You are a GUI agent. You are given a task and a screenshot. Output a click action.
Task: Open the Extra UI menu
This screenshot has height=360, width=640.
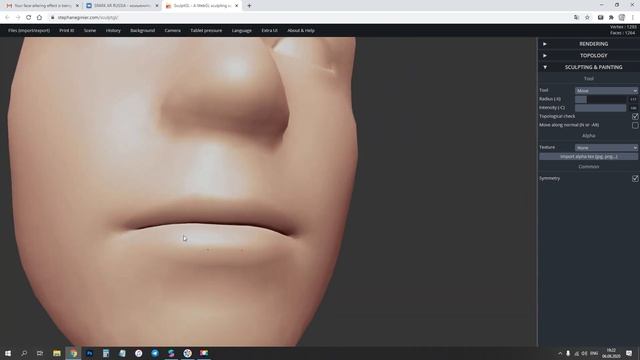(269, 31)
